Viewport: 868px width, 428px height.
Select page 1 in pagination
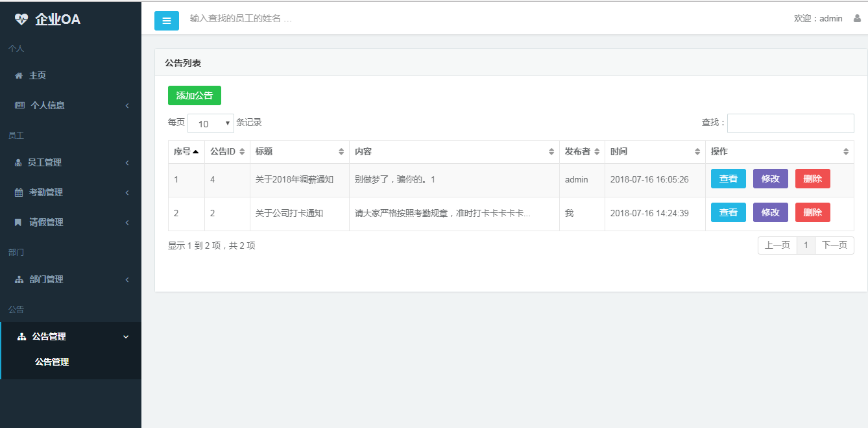pyautogui.click(x=806, y=245)
